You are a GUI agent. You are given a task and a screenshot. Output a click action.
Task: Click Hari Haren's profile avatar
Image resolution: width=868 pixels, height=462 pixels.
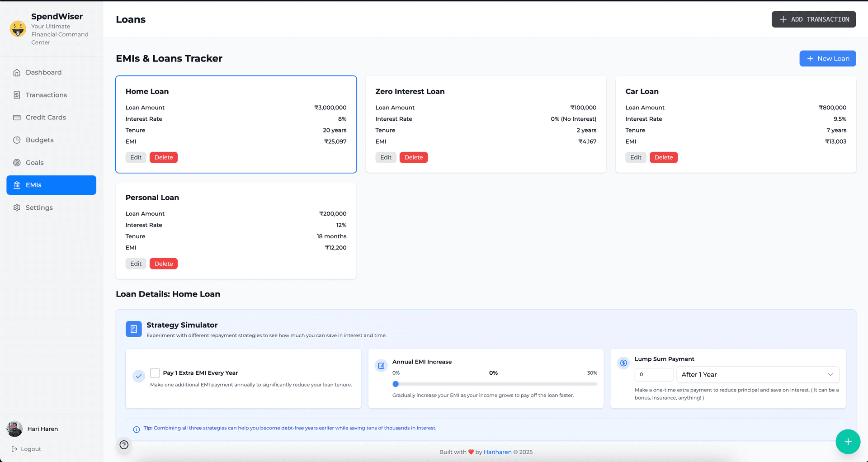coord(14,429)
